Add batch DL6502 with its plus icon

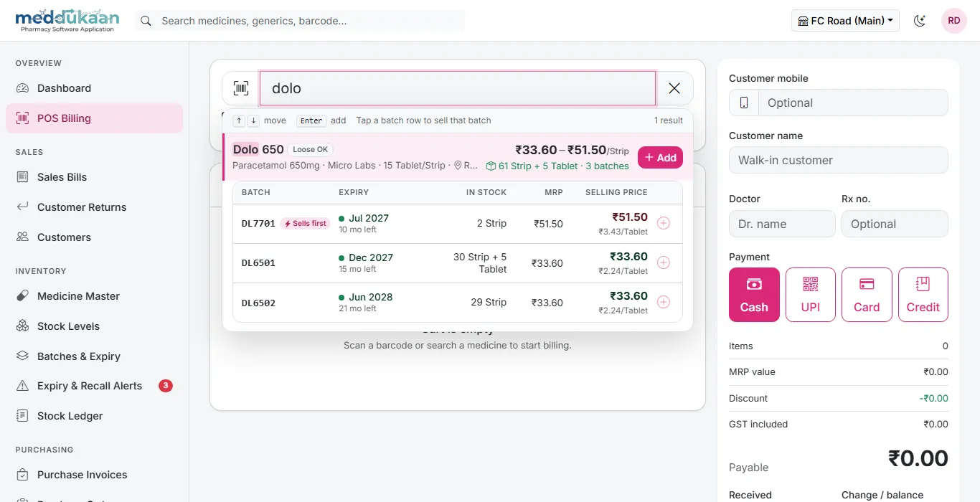point(664,302)
